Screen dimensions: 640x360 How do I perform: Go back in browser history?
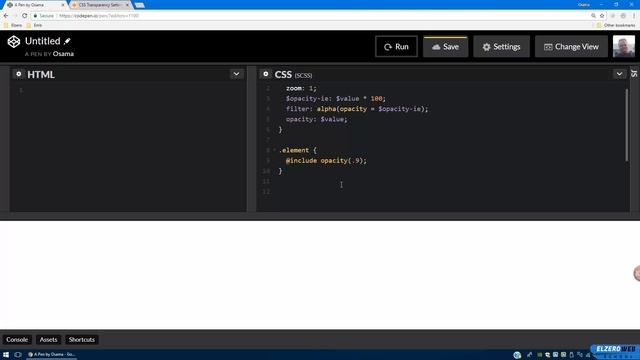[6, 16]
